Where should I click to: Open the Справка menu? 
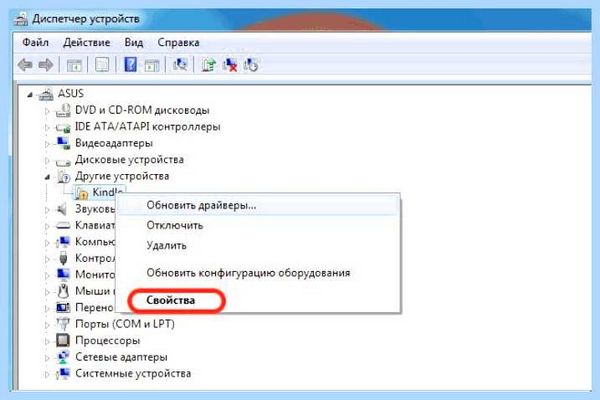click(x=178, y=42)
